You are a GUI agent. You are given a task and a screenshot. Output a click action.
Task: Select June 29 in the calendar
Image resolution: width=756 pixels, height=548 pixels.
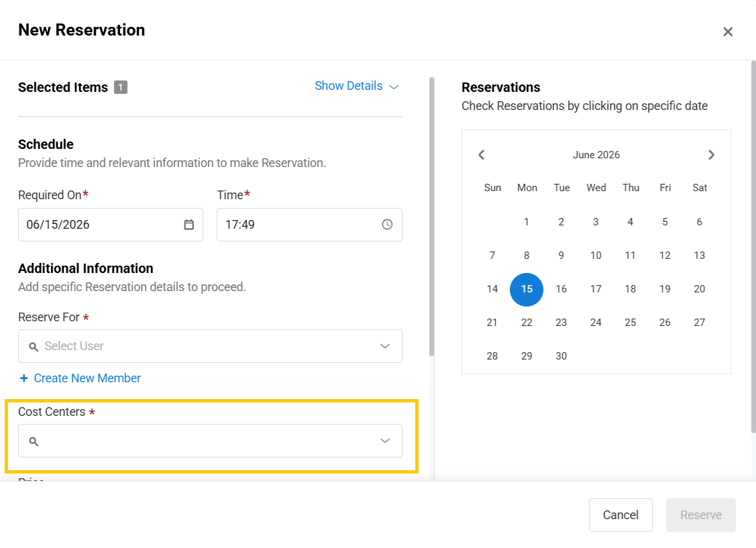(527, 356)
